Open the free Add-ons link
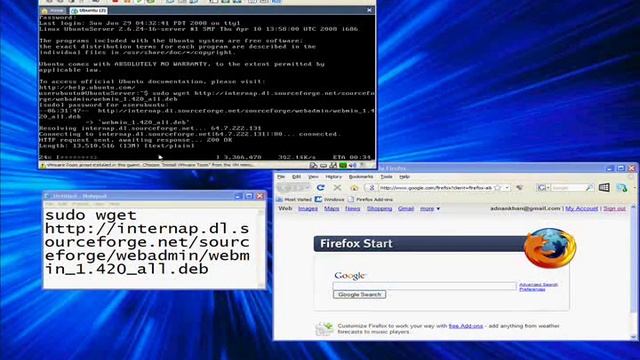 [466, 326]
